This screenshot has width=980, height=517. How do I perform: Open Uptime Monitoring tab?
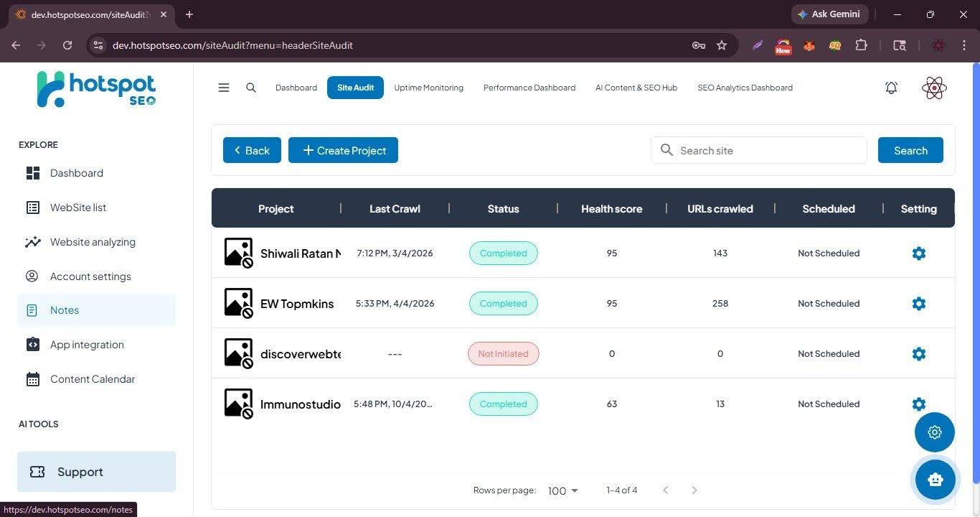point(428,88)
